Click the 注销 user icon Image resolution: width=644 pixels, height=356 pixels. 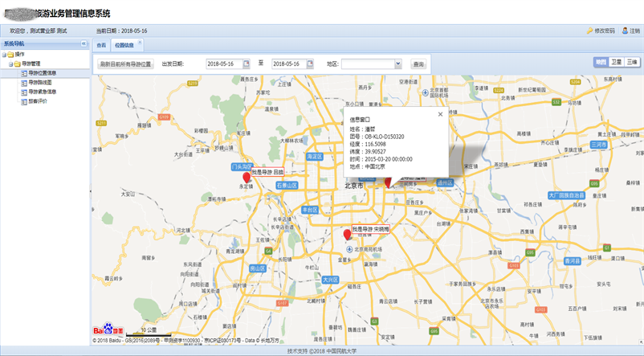pyautogui.click(x=625, y=31)
